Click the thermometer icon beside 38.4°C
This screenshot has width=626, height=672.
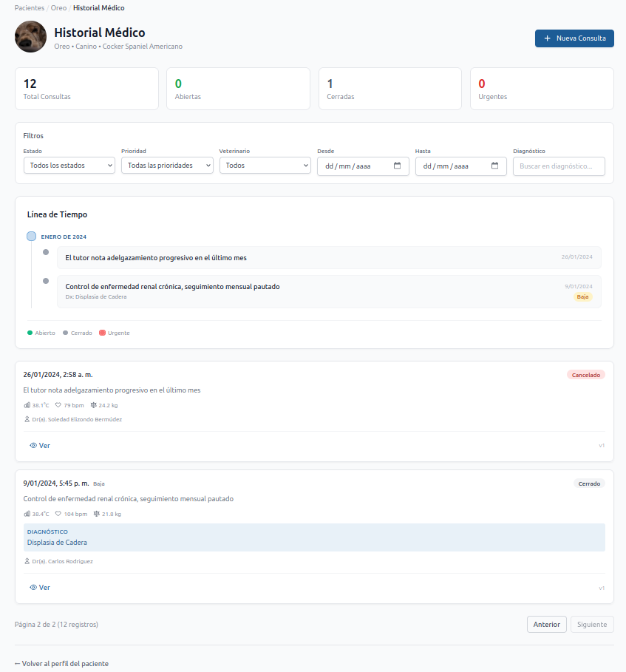pyautogui.click(x=27, y=514)
